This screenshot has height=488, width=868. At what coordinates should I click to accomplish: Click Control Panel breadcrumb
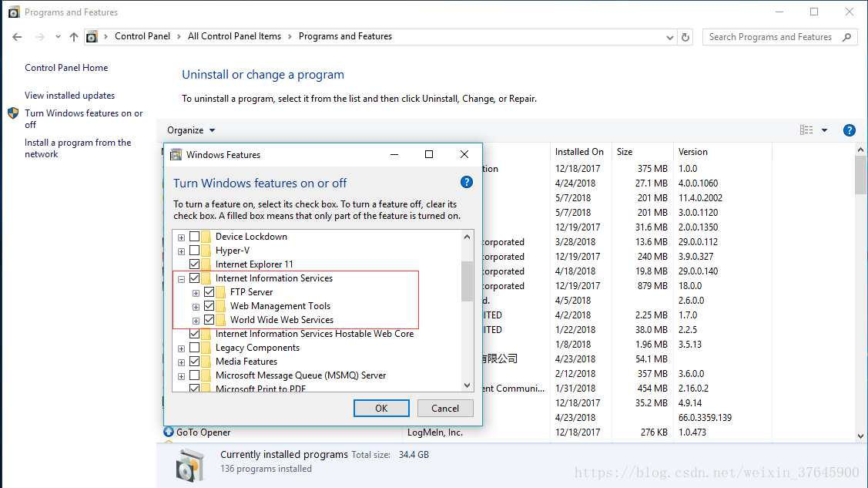pyautogui.click(x=142, y=36)
